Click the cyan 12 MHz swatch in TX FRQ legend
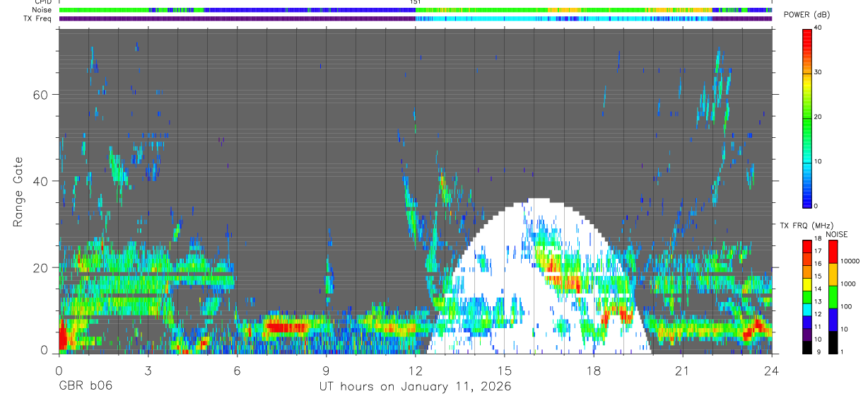The height and width of the screenshot is (401, 868). tap(807, 309)
